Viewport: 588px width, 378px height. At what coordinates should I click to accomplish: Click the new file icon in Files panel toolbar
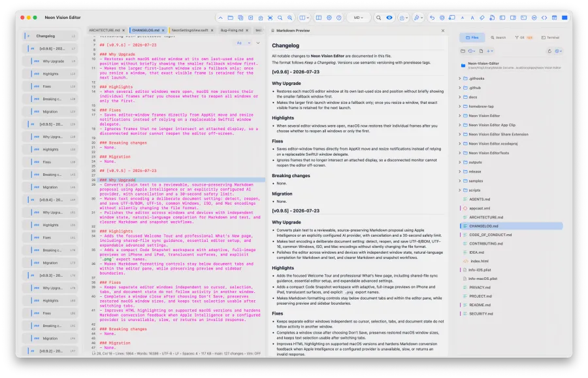pos(481,51)
